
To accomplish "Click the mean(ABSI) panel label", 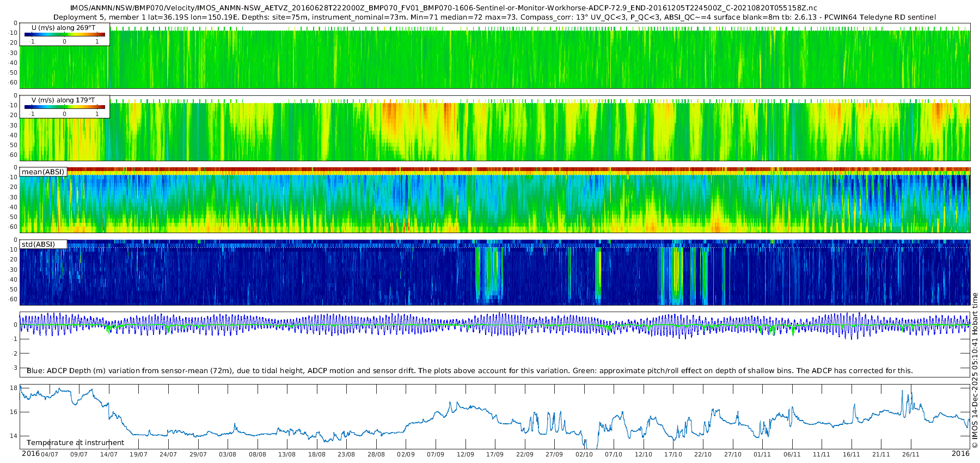I will point(43,172).
